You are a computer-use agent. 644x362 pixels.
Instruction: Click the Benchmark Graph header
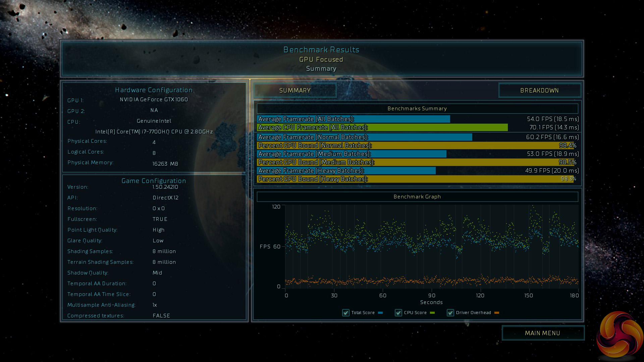point(417,197)
